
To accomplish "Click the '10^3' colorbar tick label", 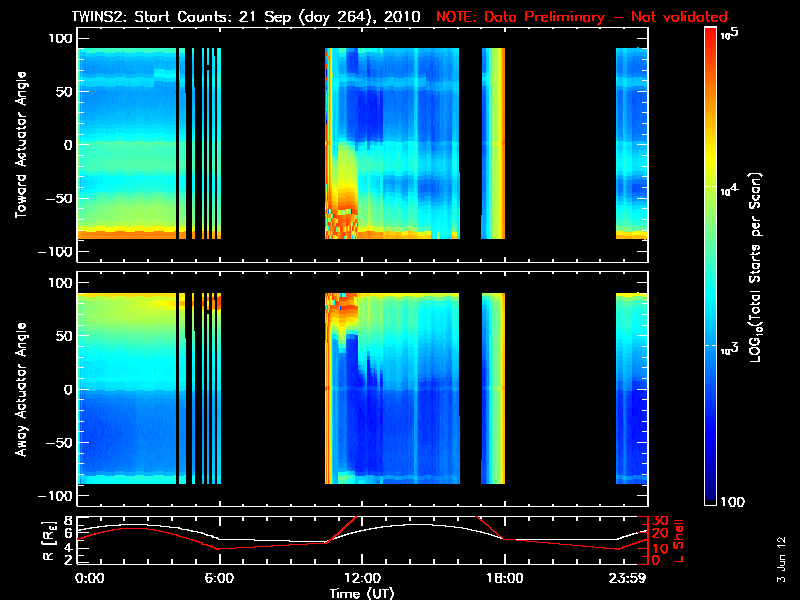I will pyautogui.click(x=729, y=349).
